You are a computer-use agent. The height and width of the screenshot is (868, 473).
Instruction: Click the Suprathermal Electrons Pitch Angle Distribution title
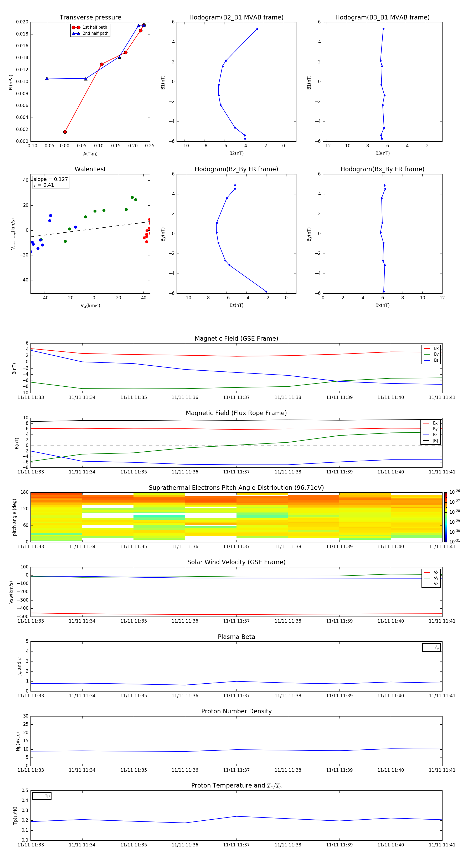click(236, 488)
